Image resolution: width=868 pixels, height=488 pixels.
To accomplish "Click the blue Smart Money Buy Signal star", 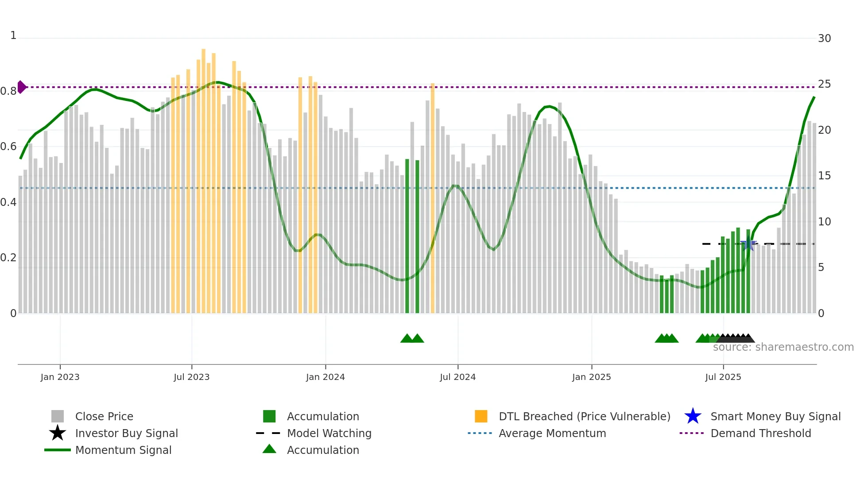I will coord(693,416).
